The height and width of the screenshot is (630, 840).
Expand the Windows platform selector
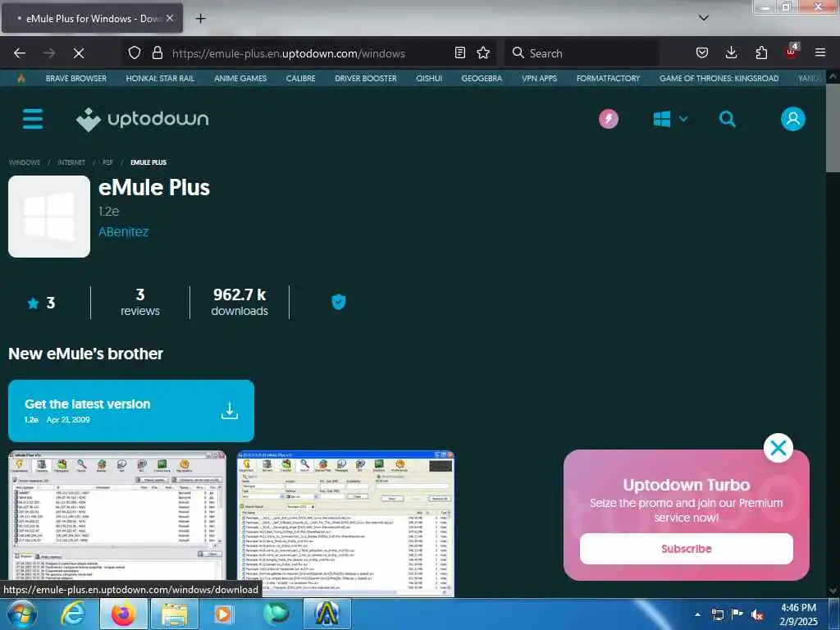pyautogui.click(x=670, y=119)
